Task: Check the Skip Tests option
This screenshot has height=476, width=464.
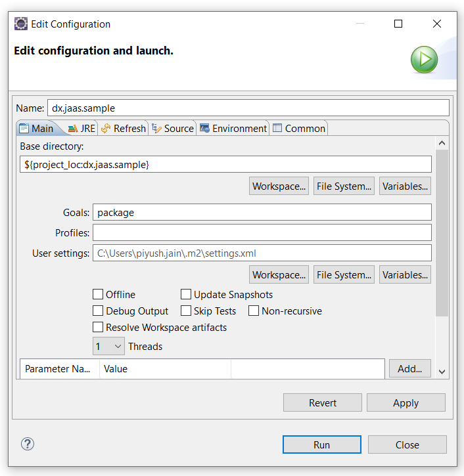Action: [x=186, y=311]
